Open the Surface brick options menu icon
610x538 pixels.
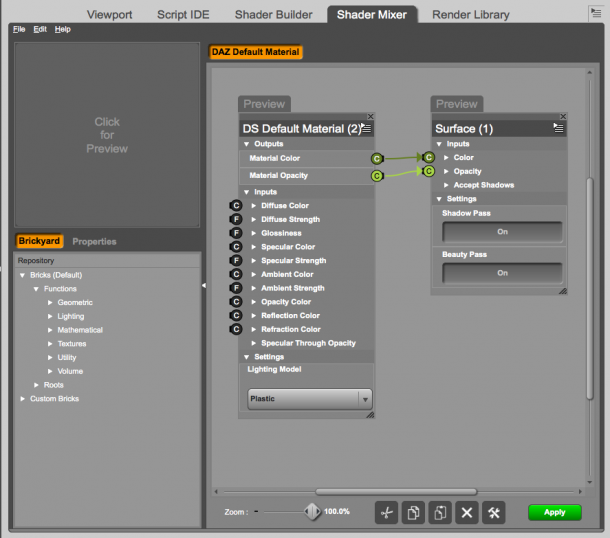(558, 128)
